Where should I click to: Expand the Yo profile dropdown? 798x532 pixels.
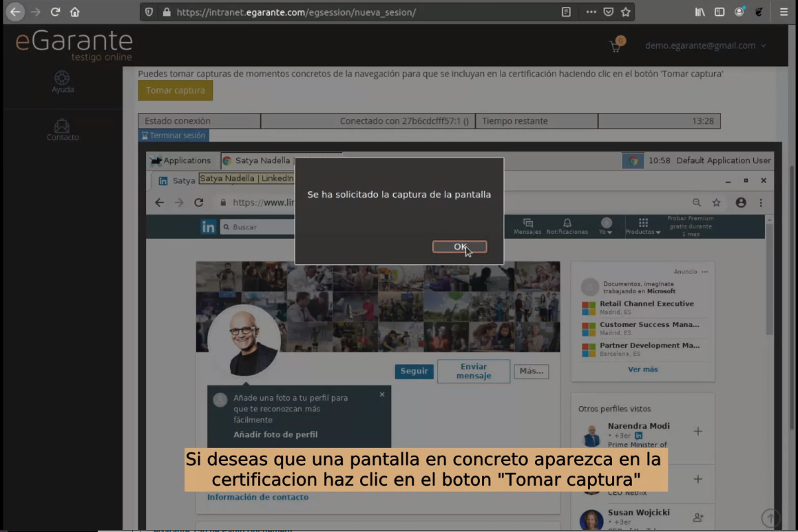606,226
